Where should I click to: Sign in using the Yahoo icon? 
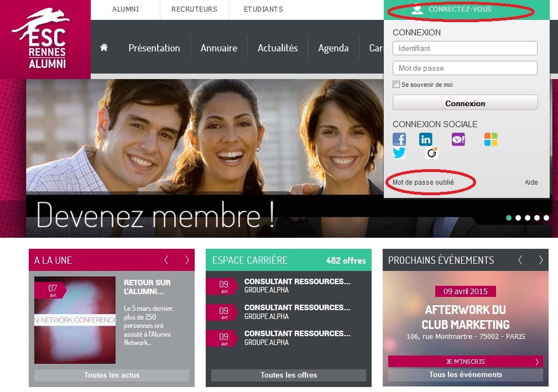[458, 139]
